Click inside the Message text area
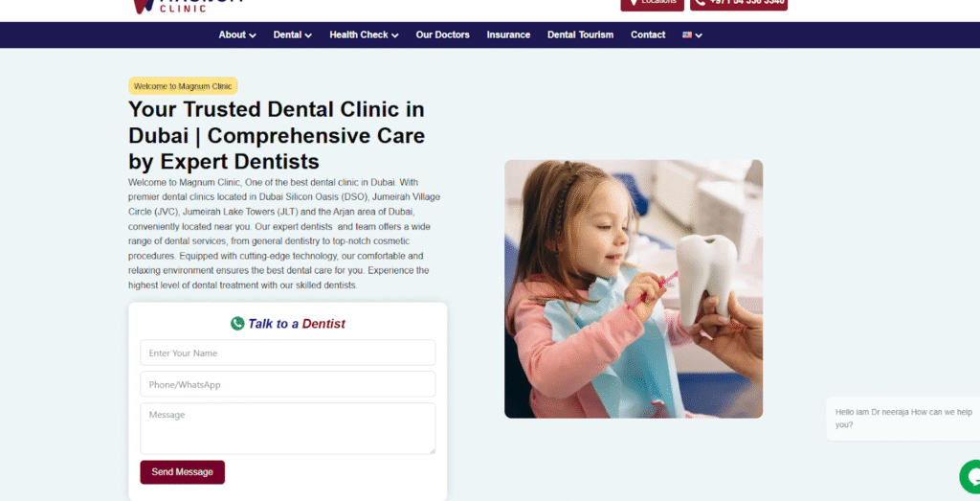 [x=287, y=428]
